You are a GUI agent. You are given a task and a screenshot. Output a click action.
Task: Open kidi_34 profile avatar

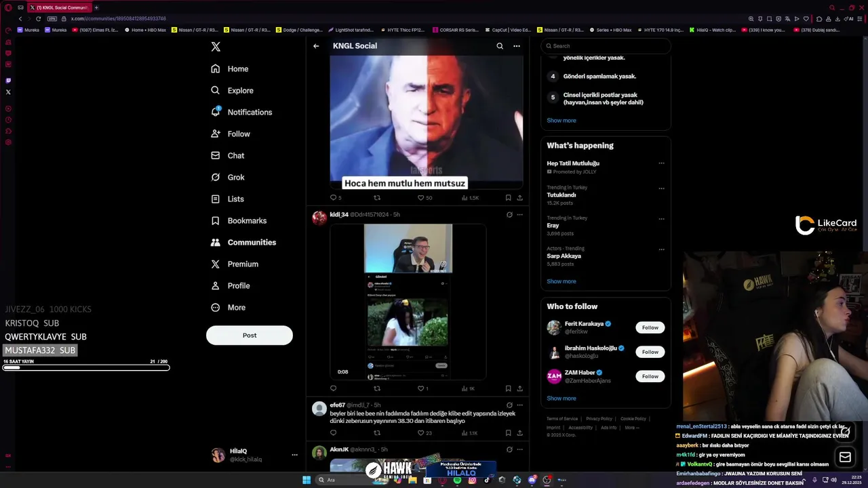(319, 218)
